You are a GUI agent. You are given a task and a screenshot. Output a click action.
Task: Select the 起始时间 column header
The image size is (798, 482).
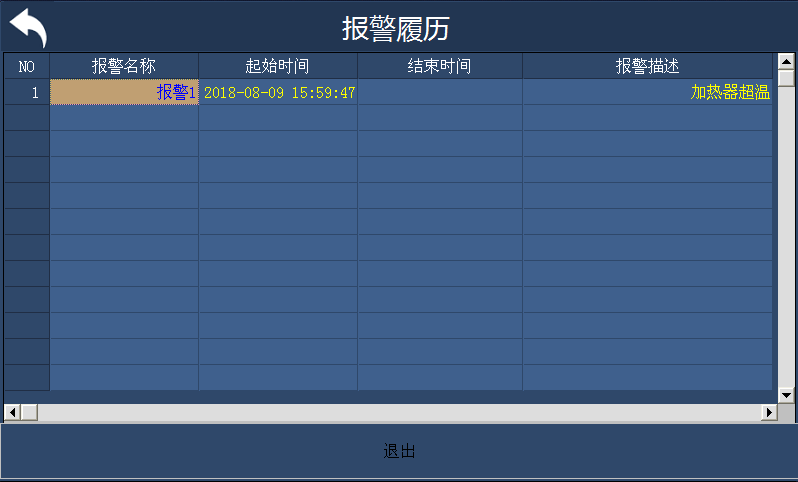pyautogui.click(x=277, y=66)
